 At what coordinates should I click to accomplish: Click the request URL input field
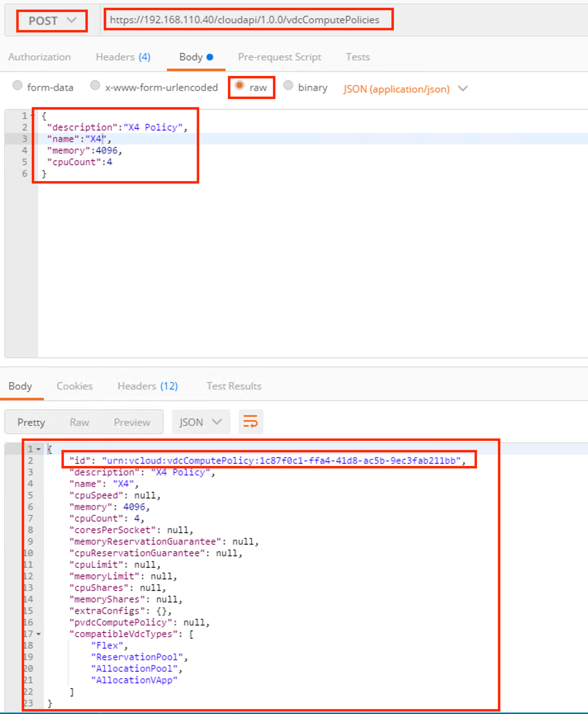click(x=248, y=20)
